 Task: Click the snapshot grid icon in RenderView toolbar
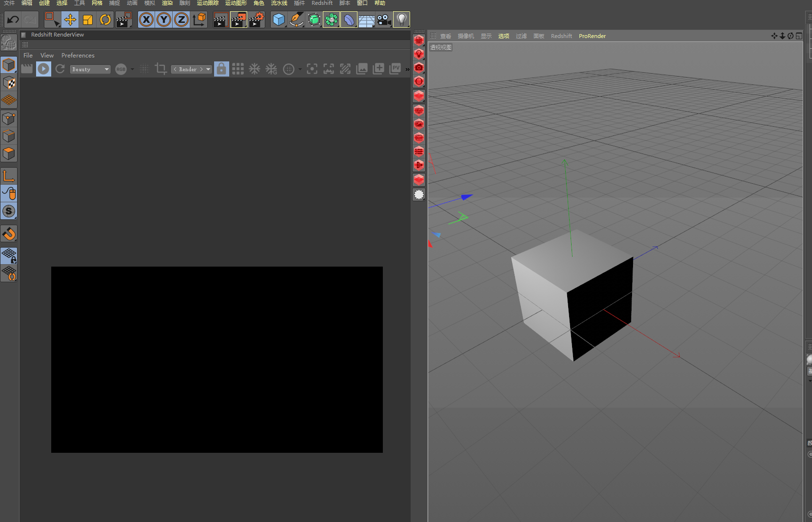click(238, 69)
